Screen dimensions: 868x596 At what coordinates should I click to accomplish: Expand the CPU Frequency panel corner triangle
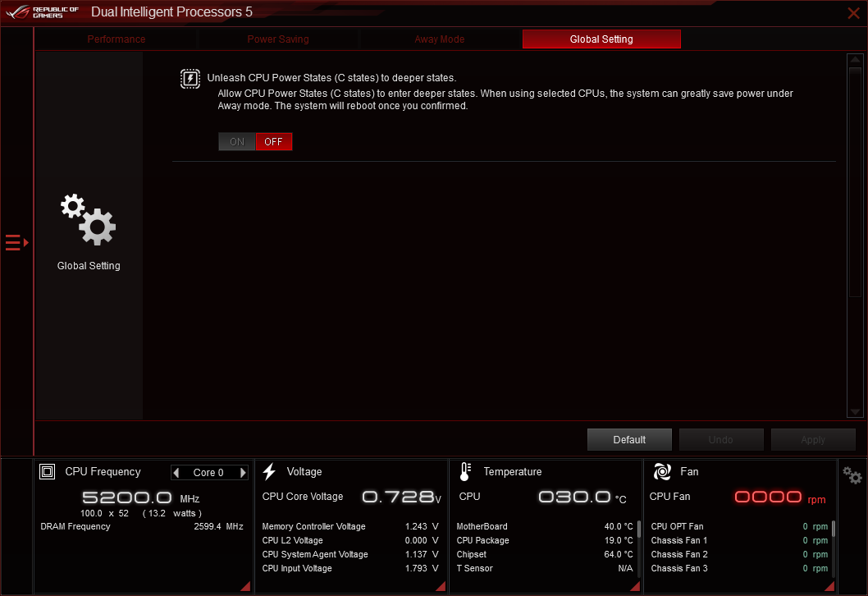tap(245, 586)
